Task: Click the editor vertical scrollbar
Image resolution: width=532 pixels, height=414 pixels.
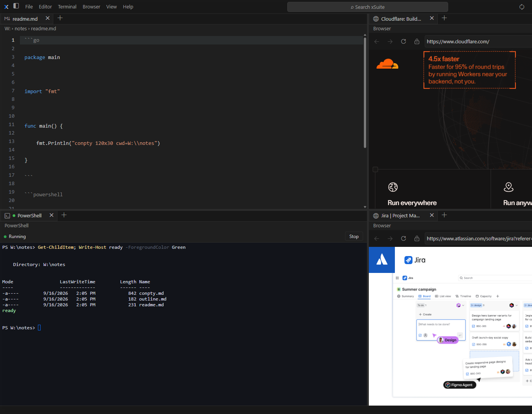Action: tap(365, 92)
